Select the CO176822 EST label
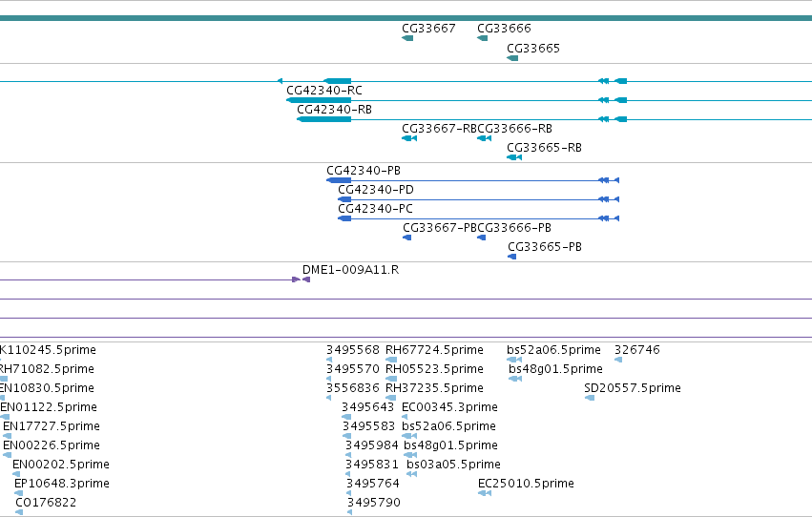This screenshot has width=812, height=517. pyautogui.click(x=46, y=503)
